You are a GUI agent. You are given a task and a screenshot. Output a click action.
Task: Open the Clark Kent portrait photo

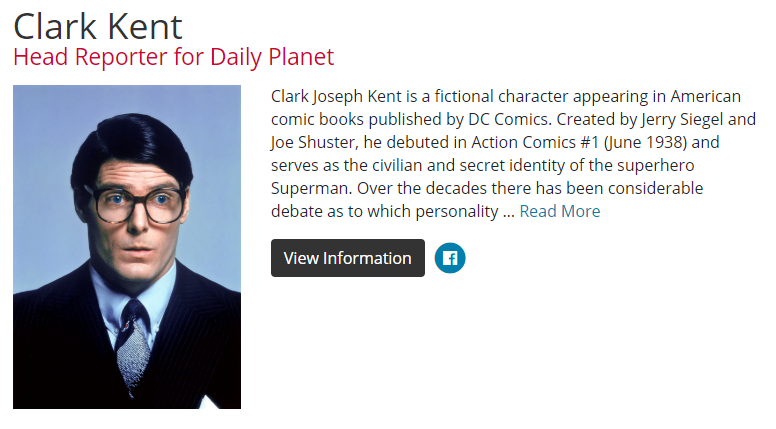pyautogui.click(x=127, y=247)
